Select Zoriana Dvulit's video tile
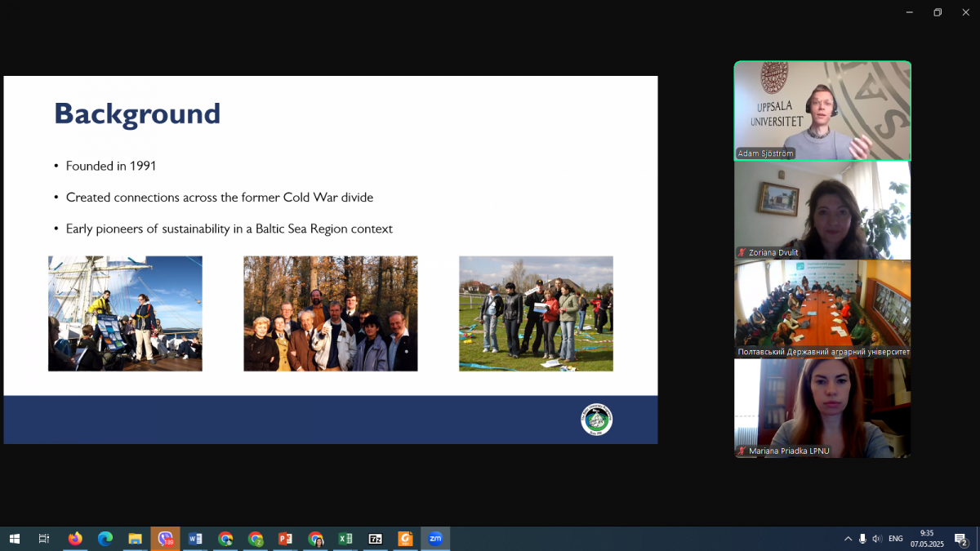 pos(822,210)
